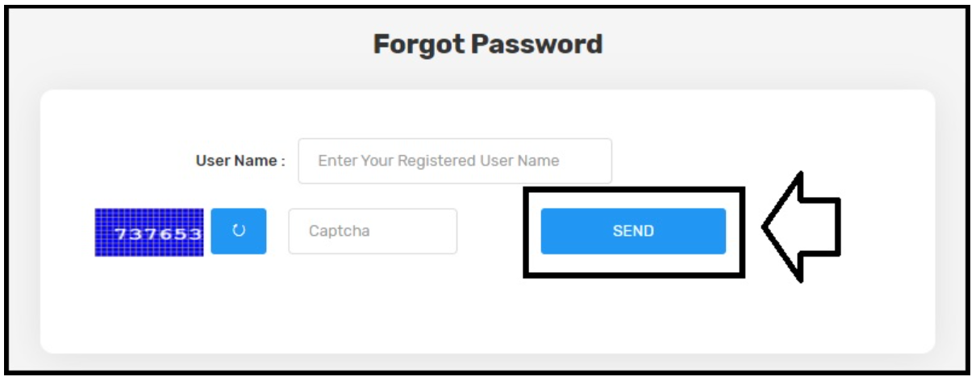Click the word Password in the page title

point(536,44)
